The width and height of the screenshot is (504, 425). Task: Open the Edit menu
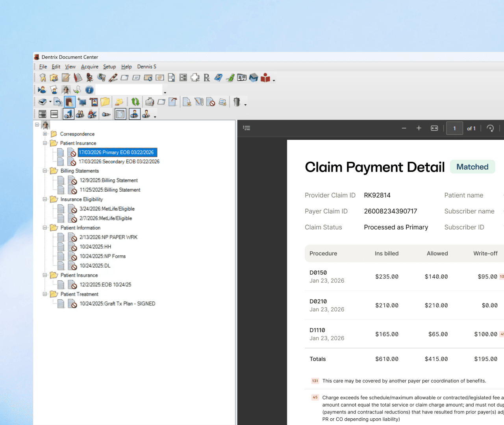click(56, 67)
